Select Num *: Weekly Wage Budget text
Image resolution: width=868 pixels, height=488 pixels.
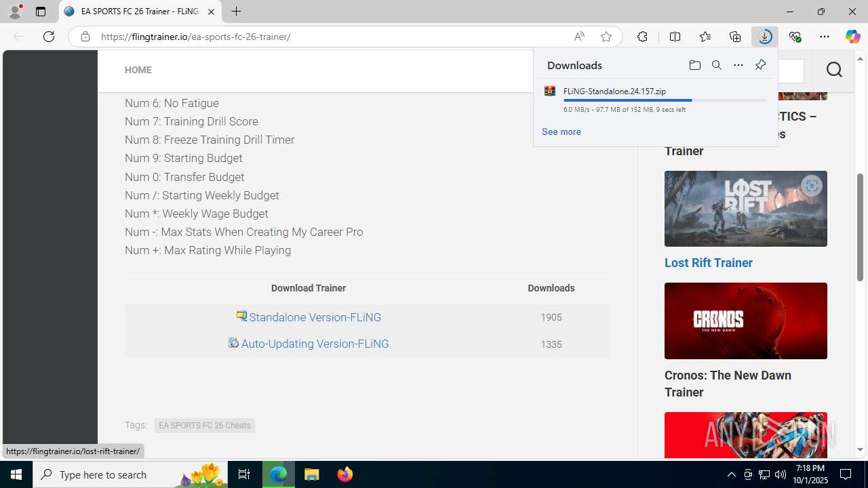197,213
